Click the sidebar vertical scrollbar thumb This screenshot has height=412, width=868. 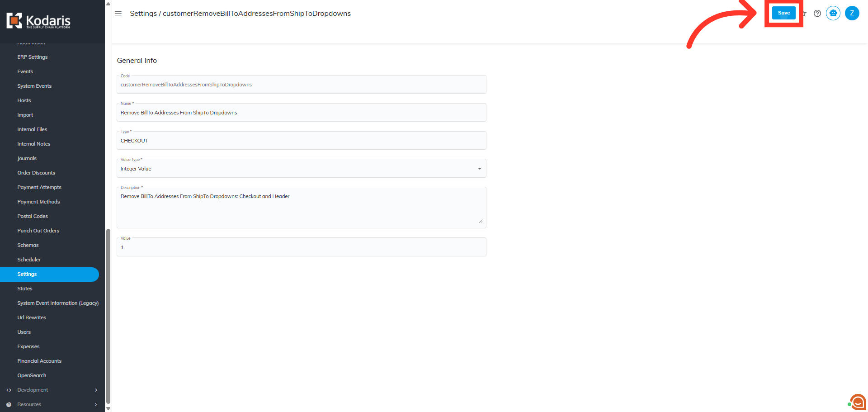coord(108,316)
